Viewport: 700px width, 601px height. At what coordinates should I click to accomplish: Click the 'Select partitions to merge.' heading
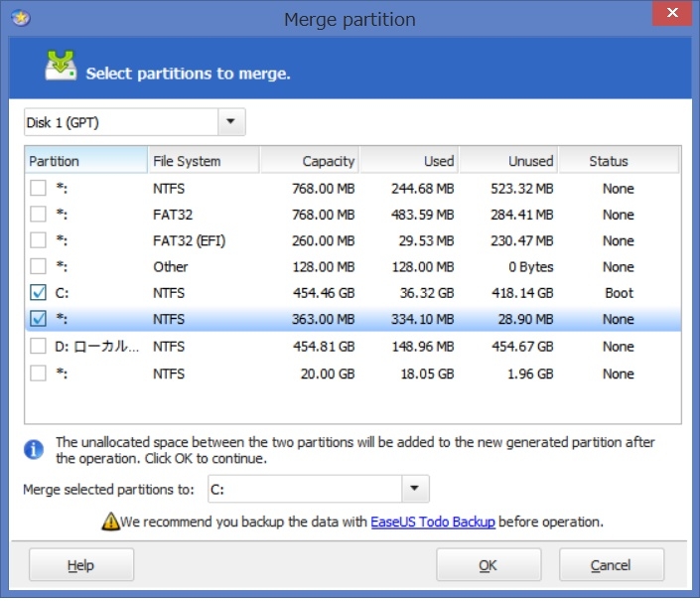coord(188,74)
